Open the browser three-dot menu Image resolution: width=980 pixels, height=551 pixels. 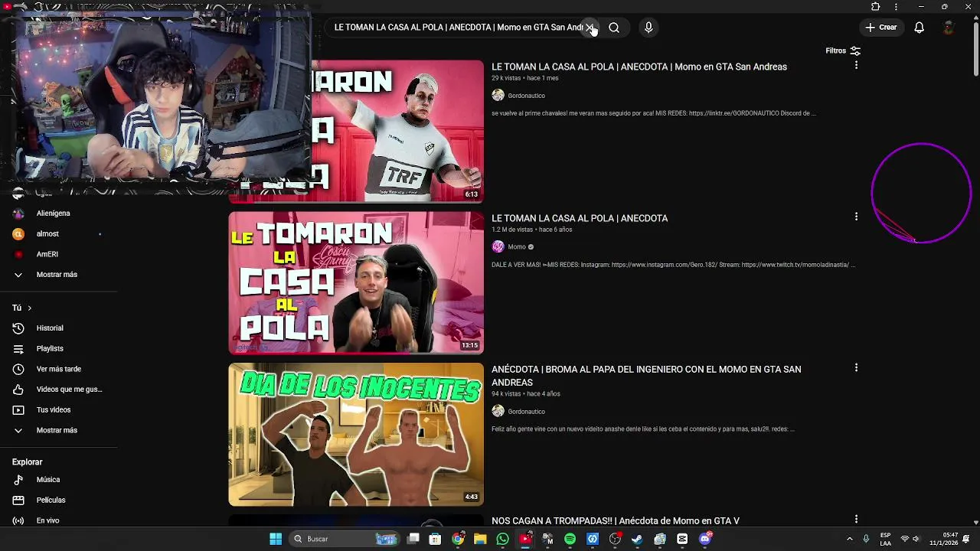(x=896, y=7)
